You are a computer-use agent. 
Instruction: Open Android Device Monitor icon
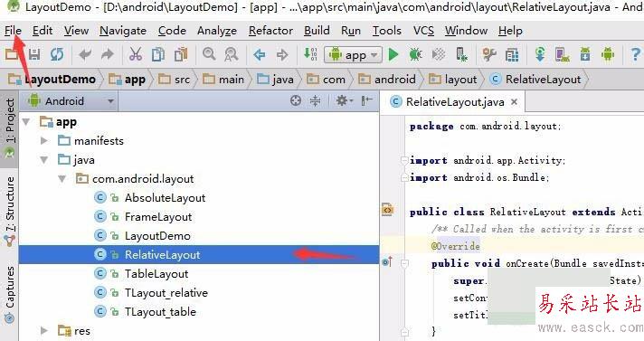click(x=608, y=54)
